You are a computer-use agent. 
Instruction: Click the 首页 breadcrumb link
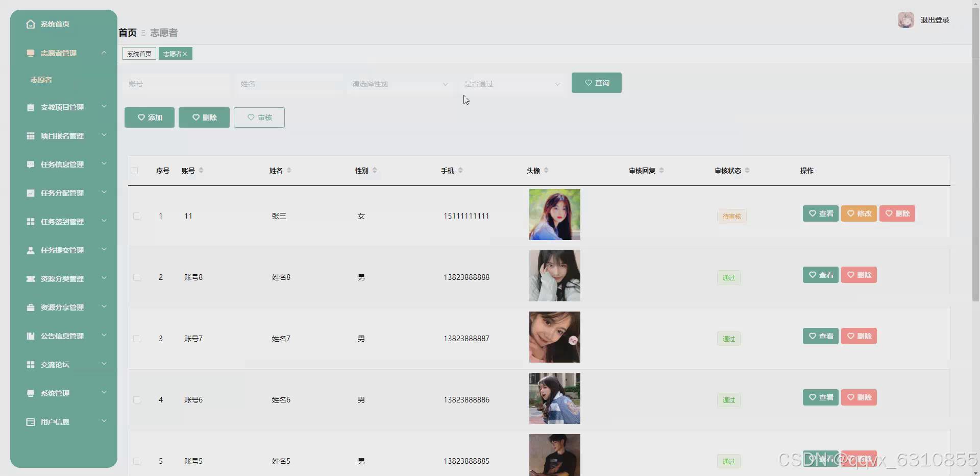click(128, 33)
